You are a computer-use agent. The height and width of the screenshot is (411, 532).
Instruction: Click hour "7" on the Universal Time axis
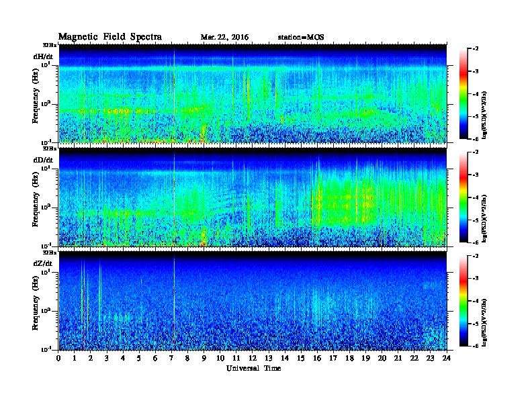tap(171, 358)
